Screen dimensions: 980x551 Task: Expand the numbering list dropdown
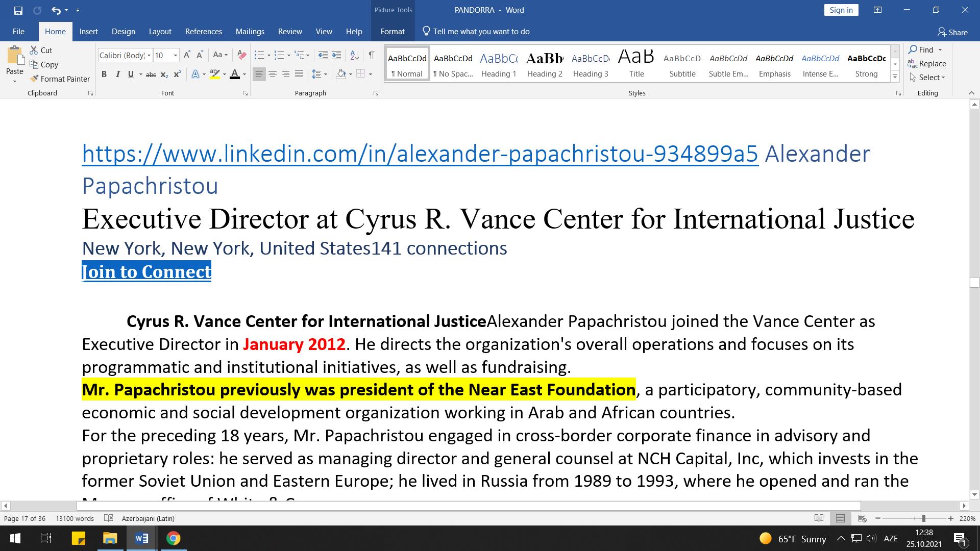click(289, 55)
